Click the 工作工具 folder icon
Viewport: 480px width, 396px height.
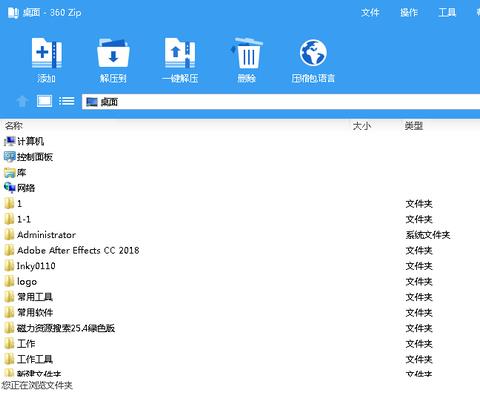click(9, 359)
